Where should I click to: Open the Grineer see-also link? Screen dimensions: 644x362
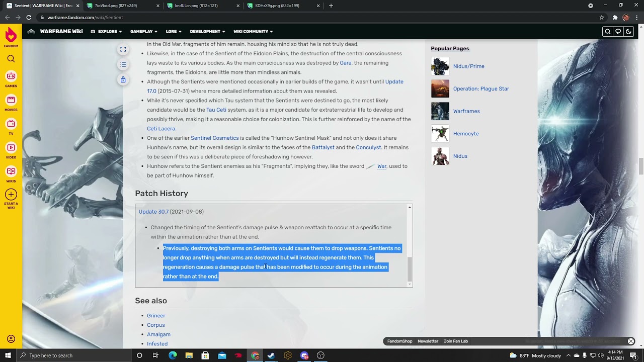[x=156, y=316]
